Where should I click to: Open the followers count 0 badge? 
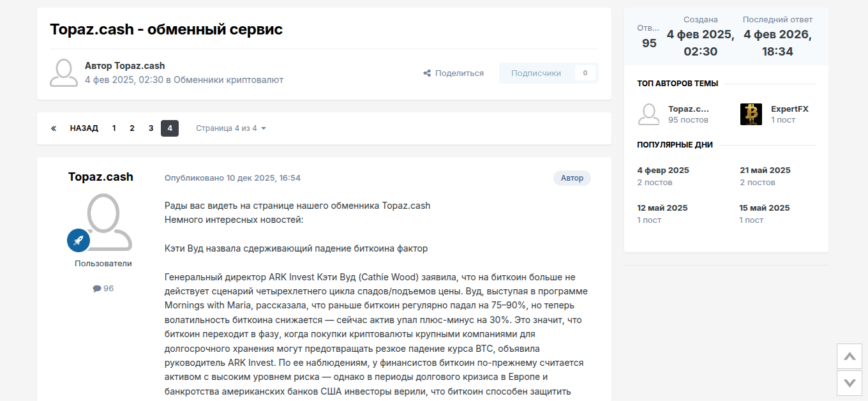click(x=585, y=73)
